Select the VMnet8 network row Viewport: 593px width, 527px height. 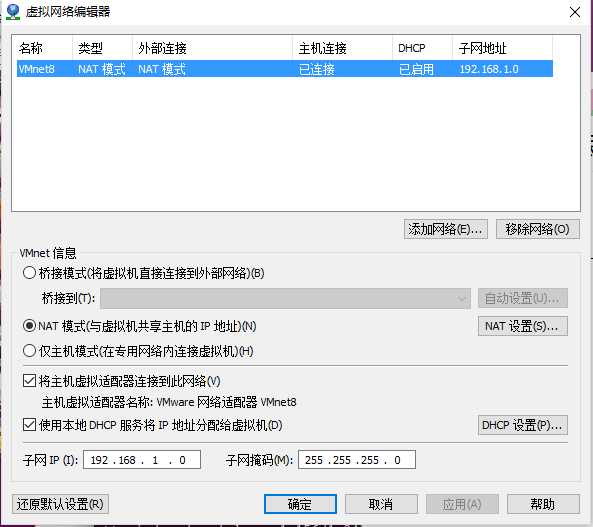(285, 69)
